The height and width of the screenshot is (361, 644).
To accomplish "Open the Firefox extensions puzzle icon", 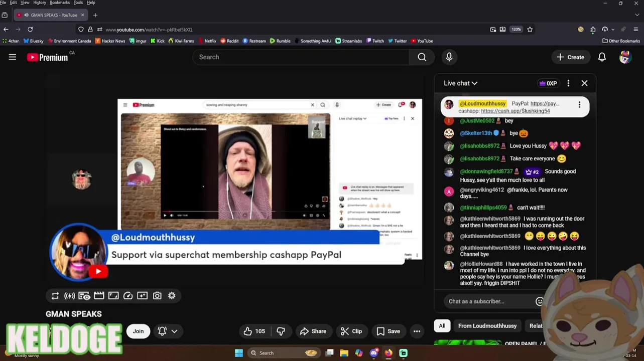I will tap(593, 30).
